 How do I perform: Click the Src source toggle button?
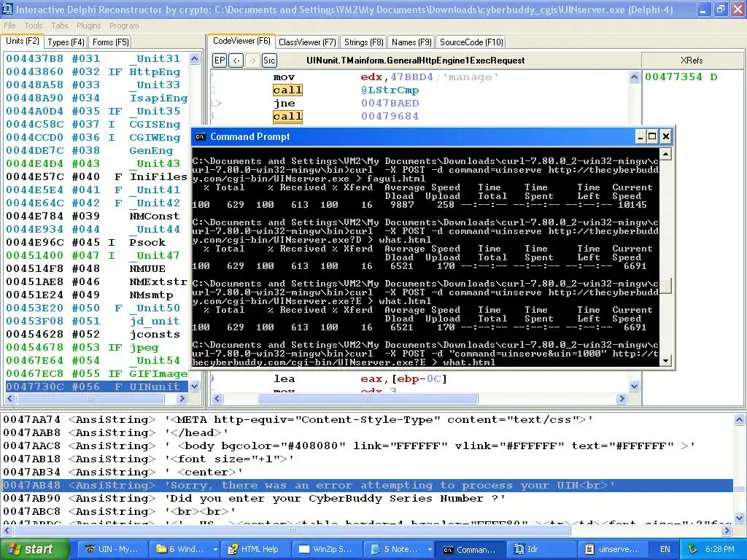point(269,61)
